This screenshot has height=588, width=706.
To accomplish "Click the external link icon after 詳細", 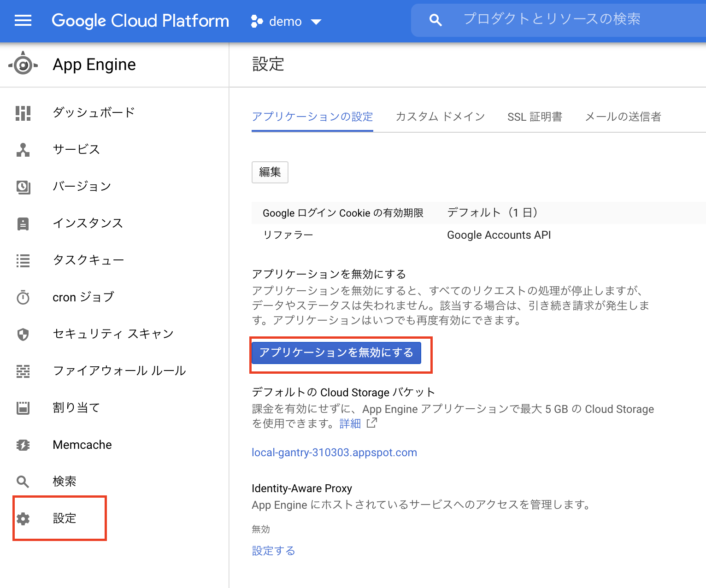I will click(371, 423).
